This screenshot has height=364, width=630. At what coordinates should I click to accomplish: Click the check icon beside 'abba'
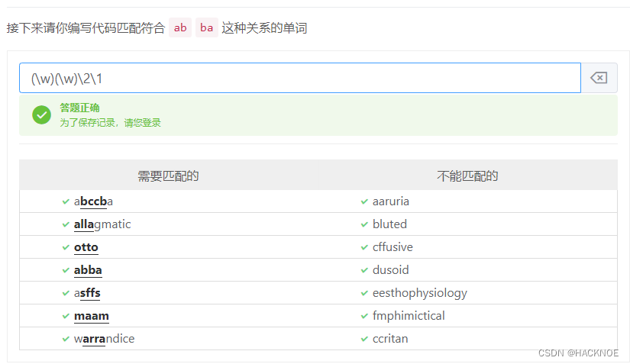[66, 270]
